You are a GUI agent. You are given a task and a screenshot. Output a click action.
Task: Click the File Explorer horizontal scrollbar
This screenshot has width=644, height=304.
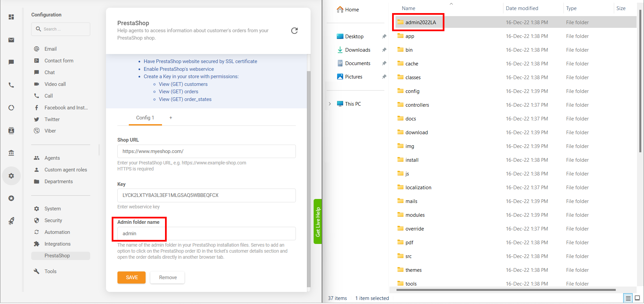coord(506,290)
